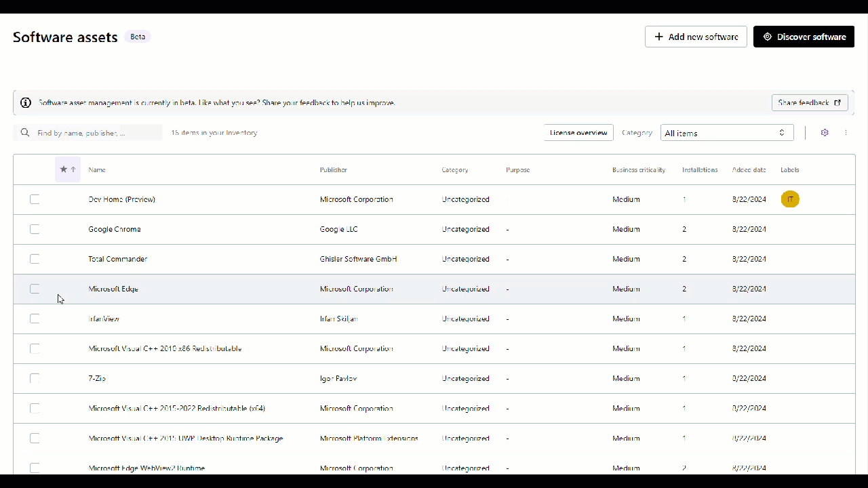This screenshot has height=488, width=868.
Task: Click the Irfan Skiljan publisher cell
Action: pyautogui.click(x=339, y=319)
